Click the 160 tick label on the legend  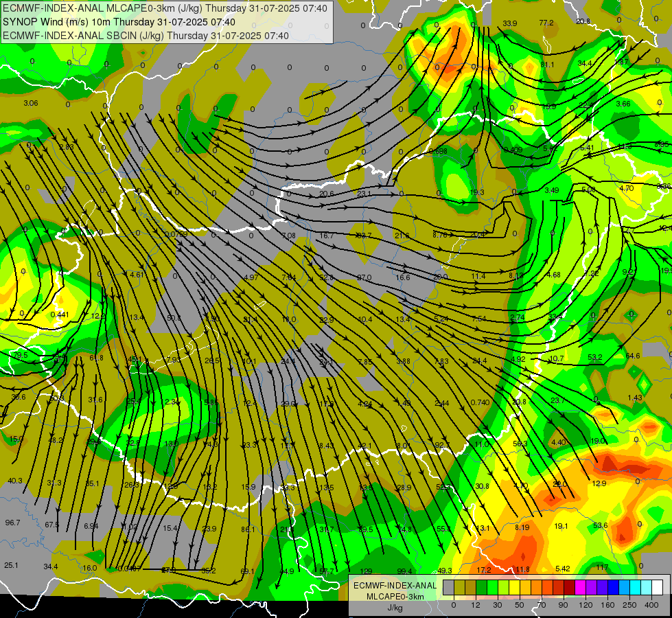607,605
